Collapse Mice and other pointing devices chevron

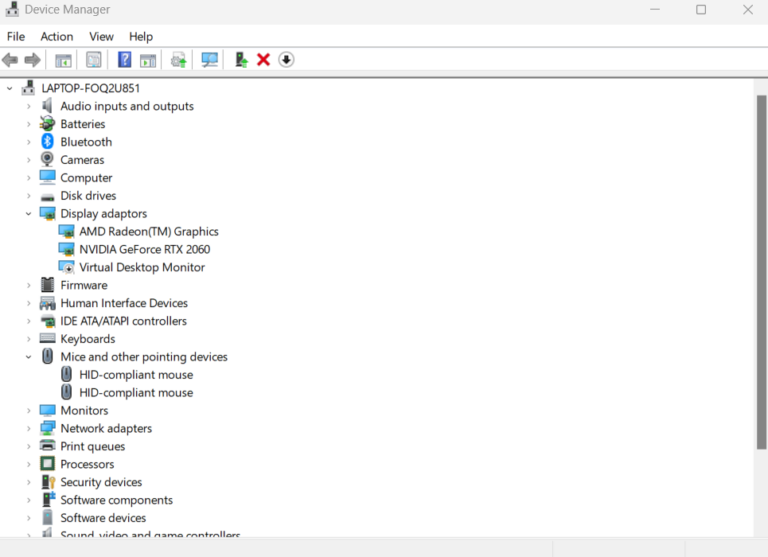[x=28, y=357]
